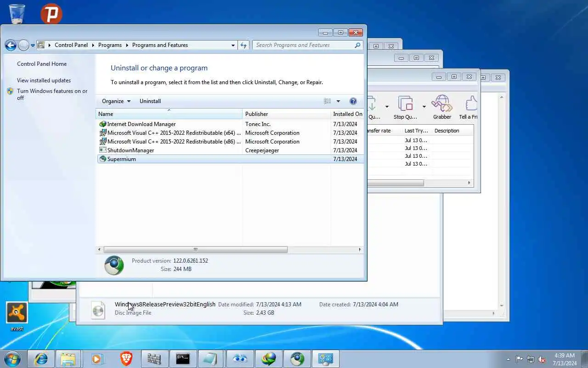Expand the Organize dropdown menu

[x=116, y=101]
